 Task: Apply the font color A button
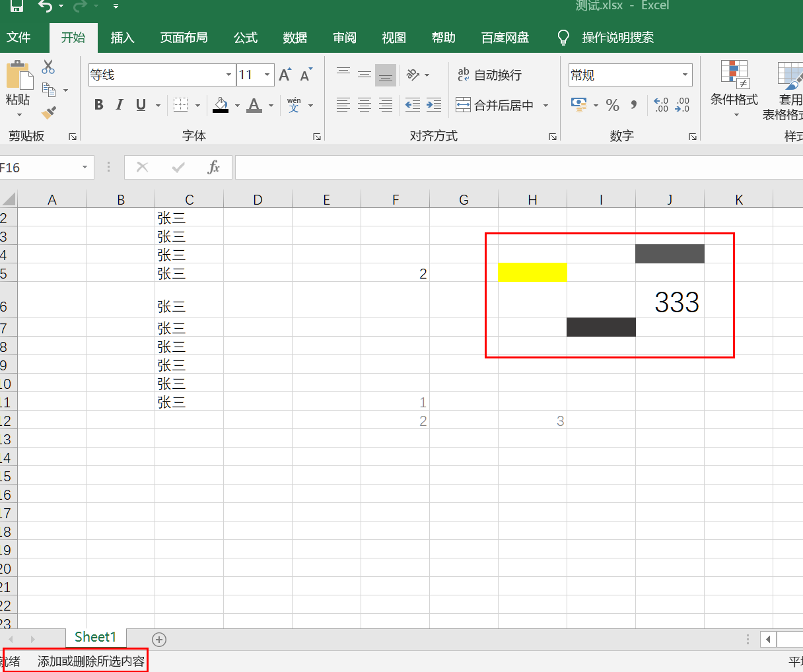(x=254, y=105)
